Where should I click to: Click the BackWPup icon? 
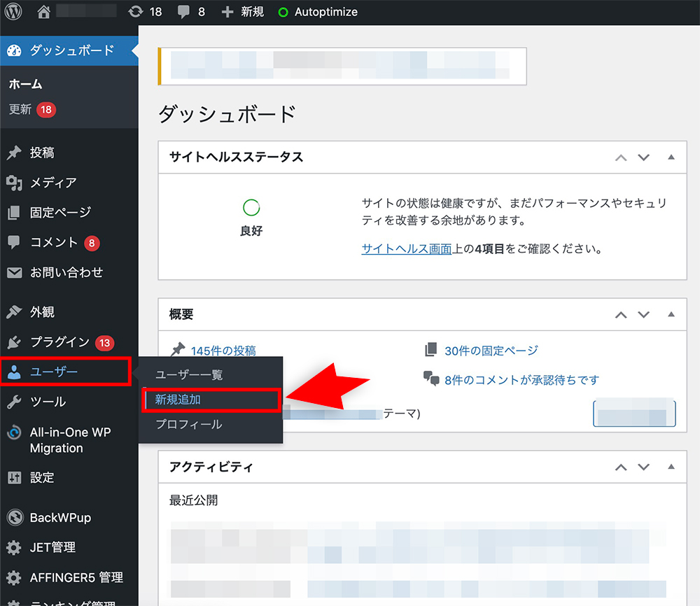click(15, 518)
